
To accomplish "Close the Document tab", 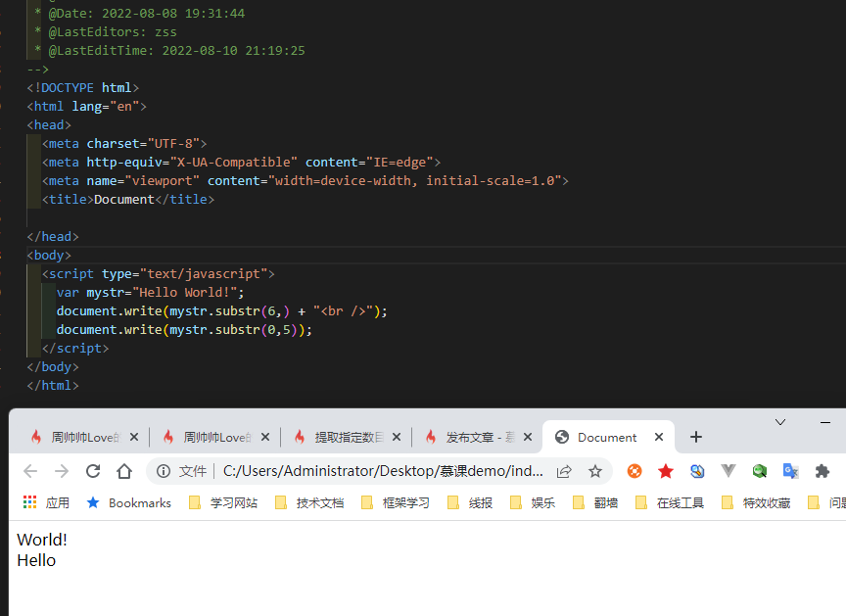I will (x=659, y=437).
